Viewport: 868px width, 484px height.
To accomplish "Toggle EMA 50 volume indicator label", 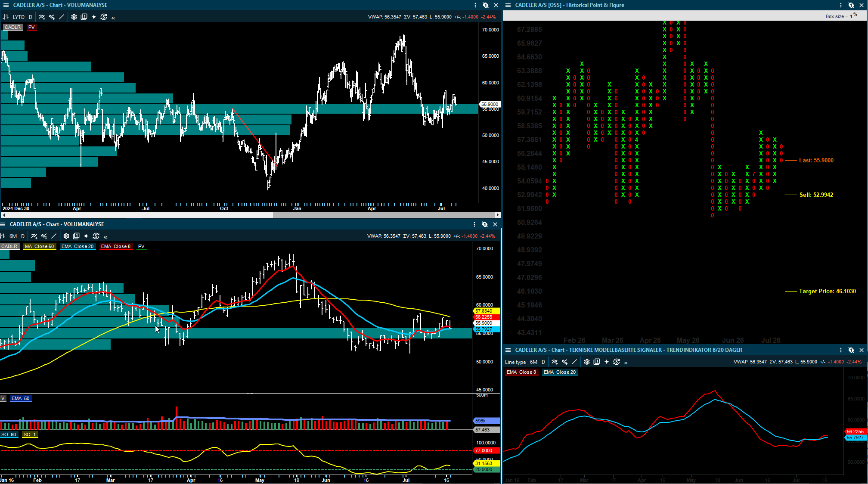I will click(x=21, y=398).
